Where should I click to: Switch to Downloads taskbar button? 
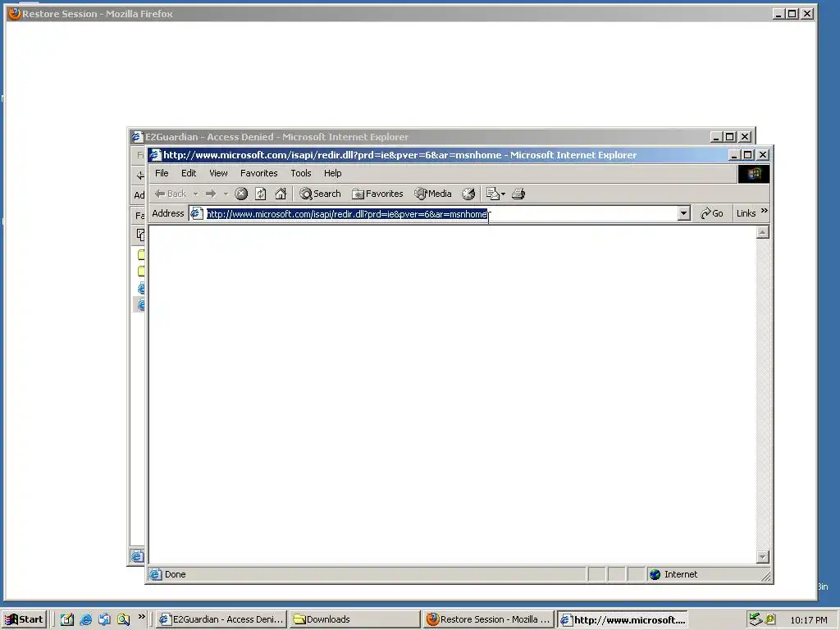[354, 619]
